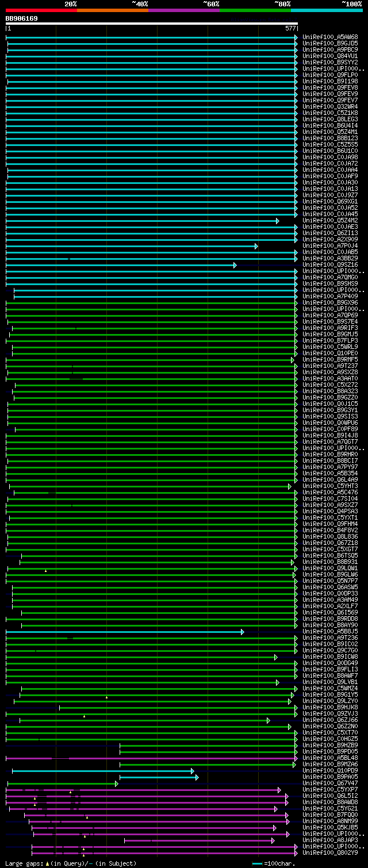The width and height of the screenshot is (368, 868).
Task: Open UniRef100_C0PF89 entry
Action: pyautogui.click(x=330, y=429)
